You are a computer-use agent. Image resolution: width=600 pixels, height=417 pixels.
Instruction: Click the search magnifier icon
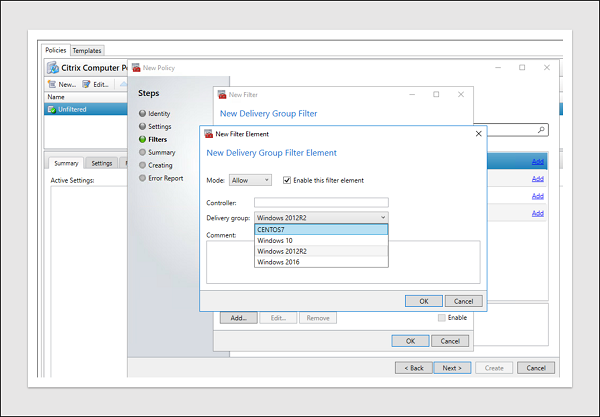(x=541, y=130)
